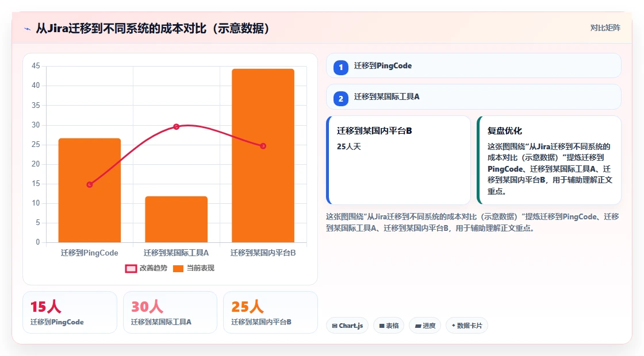The height and width of the screenshot is (356, 644).
Task: Click the 表格 tag
Action: (389, 326)
